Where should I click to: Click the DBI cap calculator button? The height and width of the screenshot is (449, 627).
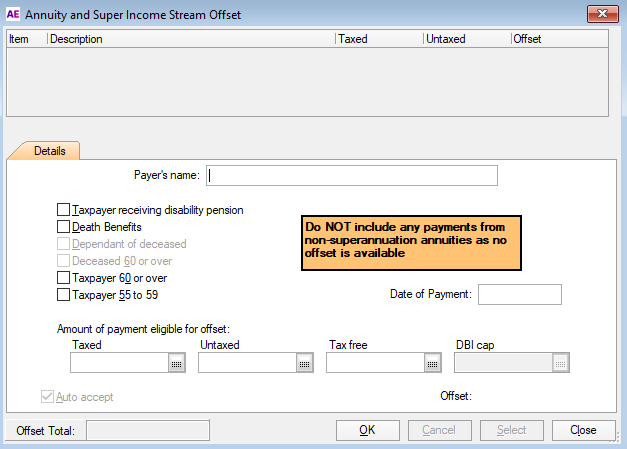click(x=561, y=364)
